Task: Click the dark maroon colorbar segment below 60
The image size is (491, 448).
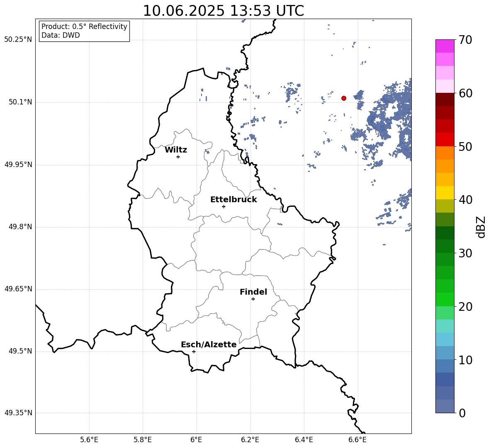Action: pyautogui.click(x=445, y=100)
